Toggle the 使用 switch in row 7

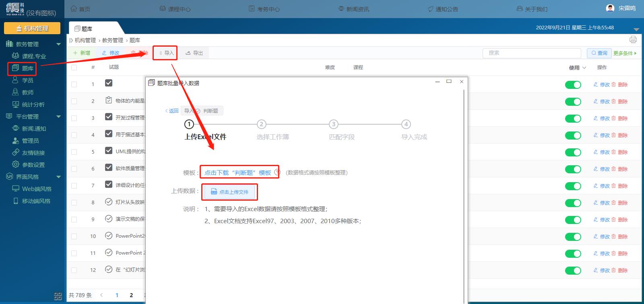pos(573,186)
